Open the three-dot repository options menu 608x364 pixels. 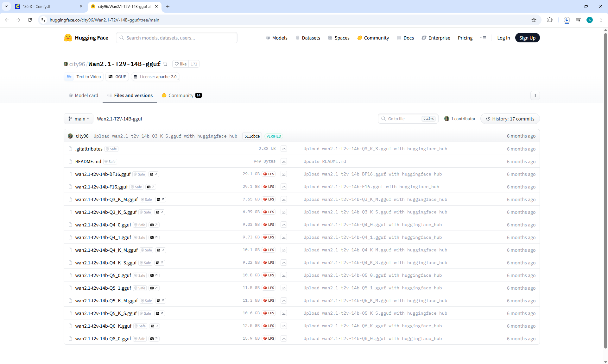pyautogui.click(x=535, y=96)
